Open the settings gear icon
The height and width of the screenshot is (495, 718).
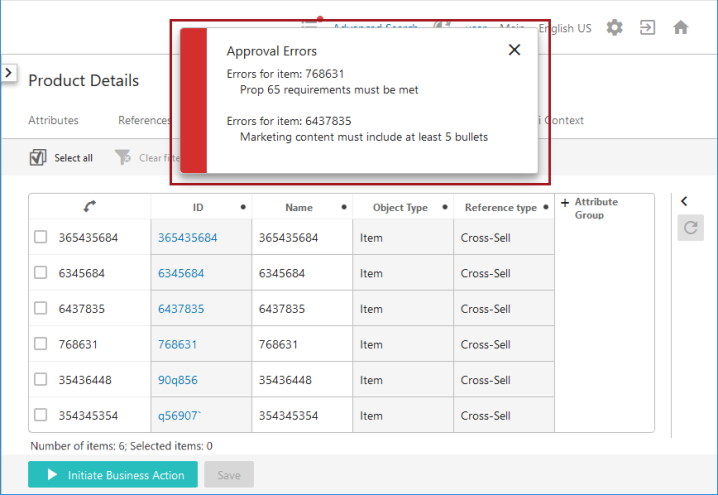[614, 27]
